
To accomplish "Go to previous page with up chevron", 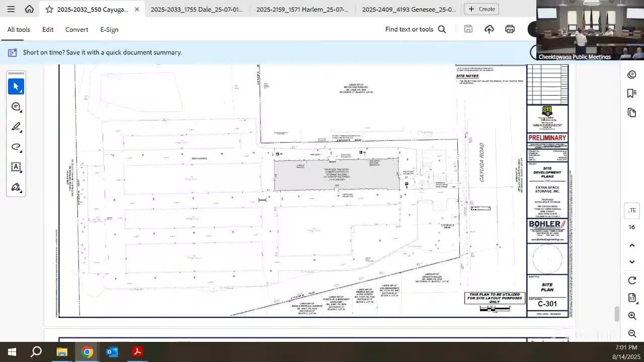I will 632,245.
